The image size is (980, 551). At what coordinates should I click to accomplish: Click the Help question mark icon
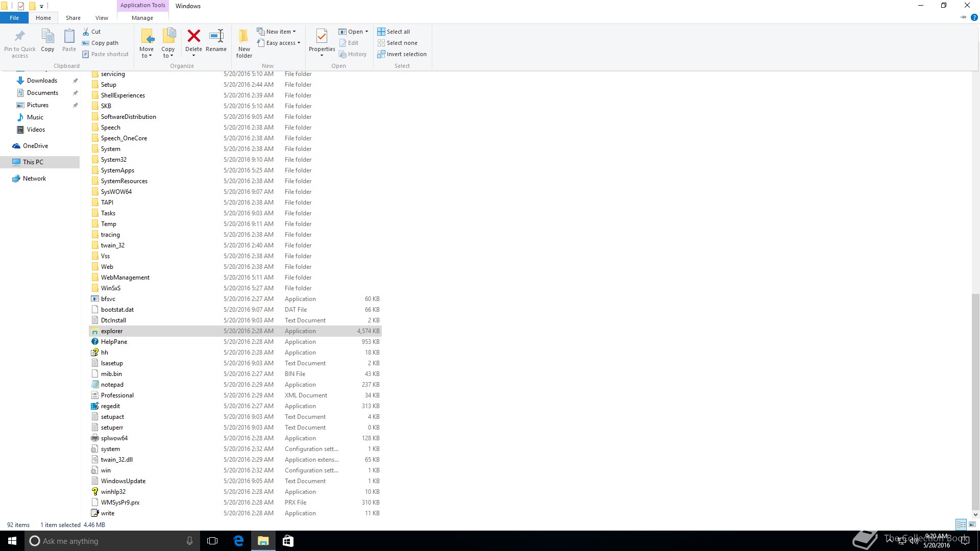974,17
